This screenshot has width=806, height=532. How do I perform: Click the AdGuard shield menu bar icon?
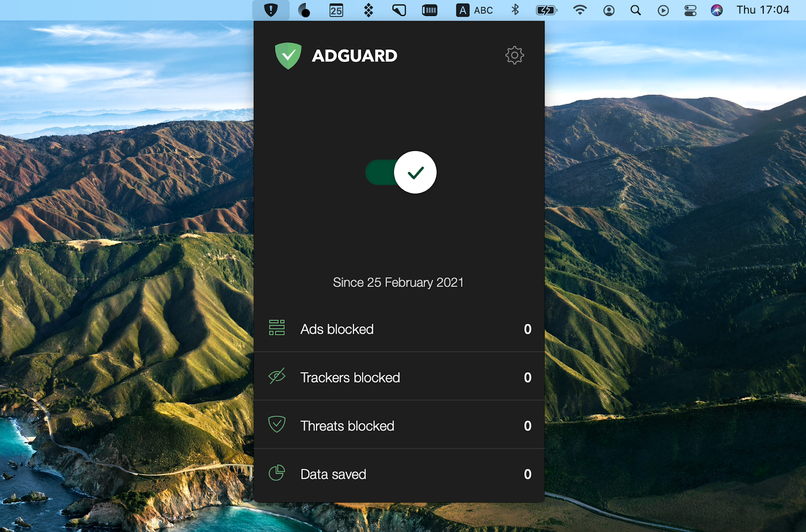click(271, 10)
